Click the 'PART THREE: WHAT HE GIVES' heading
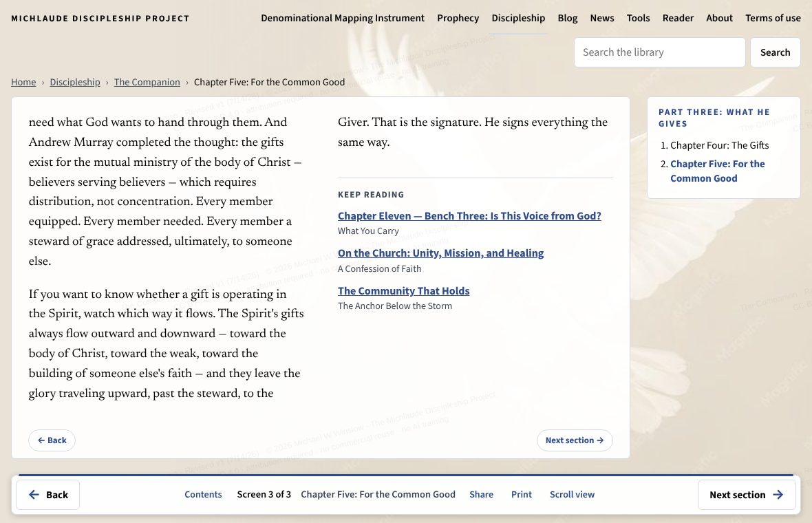812x523 pixels. pyautogui.click(x=714, y=118)
